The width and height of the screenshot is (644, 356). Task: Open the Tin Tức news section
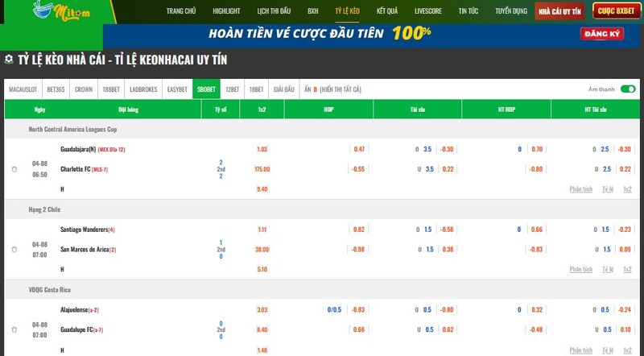pyautogui.click(x=469, y=11)
